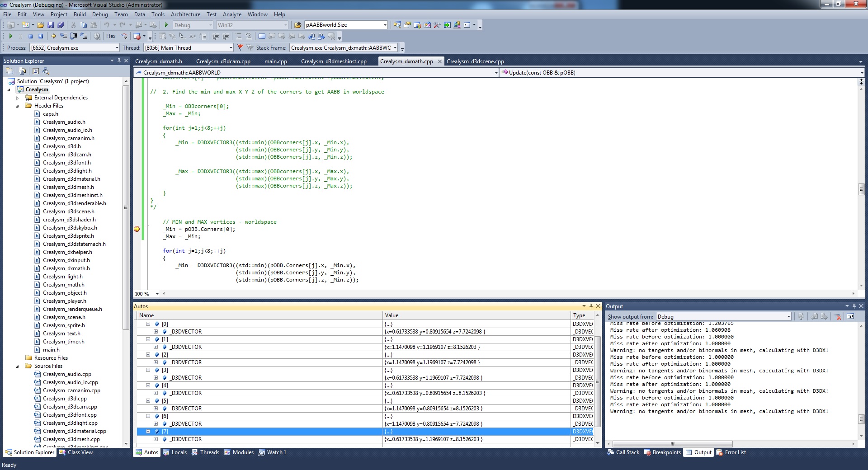Screen dimensions: 868x470
Task: Stop debugging with the Stop button
Action: point(30,36)
